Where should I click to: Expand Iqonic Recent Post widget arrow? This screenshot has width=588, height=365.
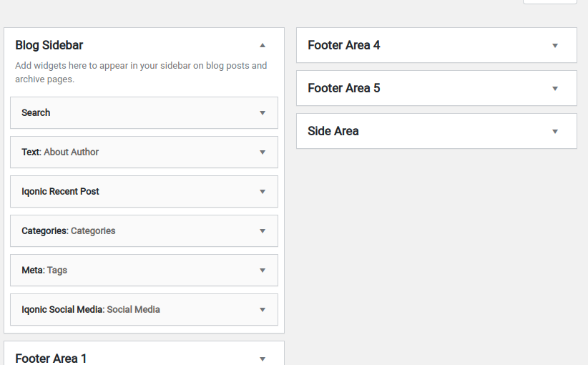click(263, 192)
